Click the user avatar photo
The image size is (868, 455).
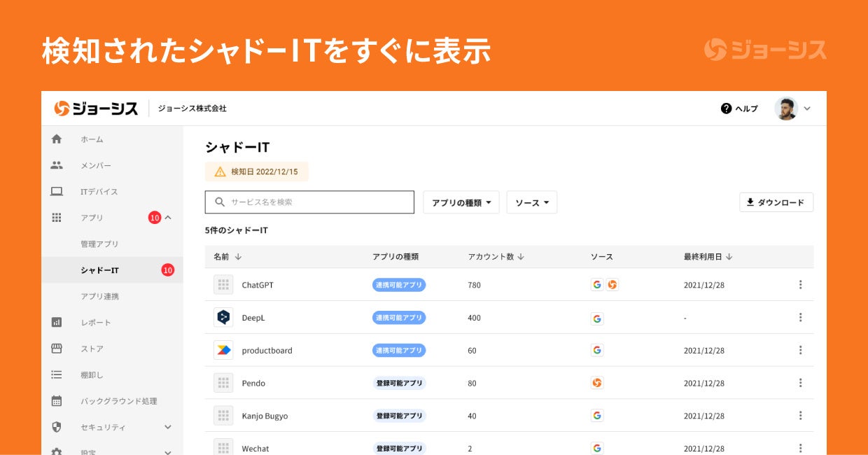tap(786, 108)
